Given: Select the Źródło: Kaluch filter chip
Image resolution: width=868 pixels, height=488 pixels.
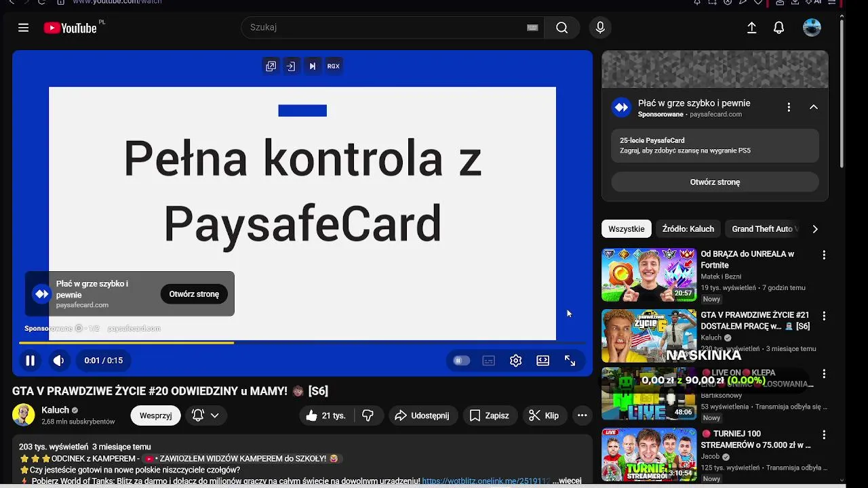Looking at the screenshot, I should 688,229.
